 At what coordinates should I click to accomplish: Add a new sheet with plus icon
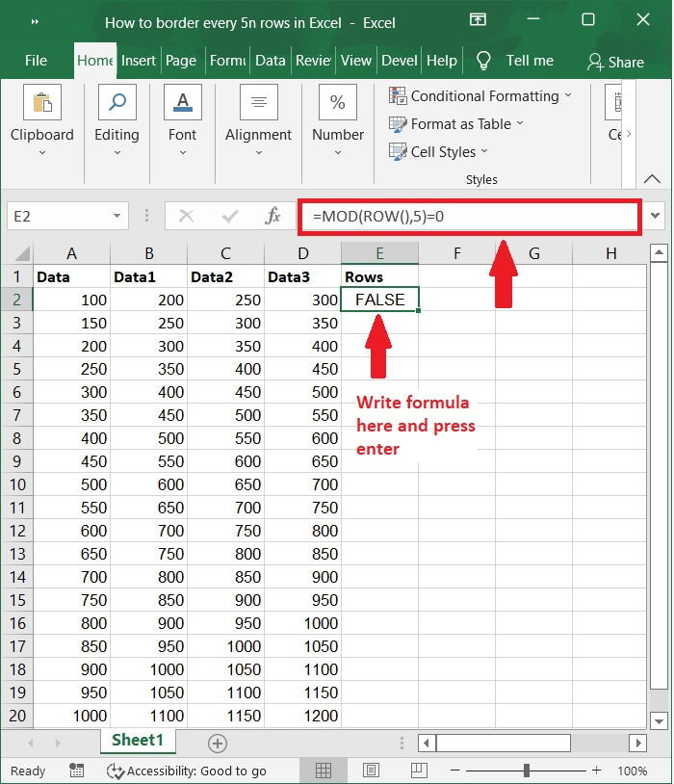click(x=218, y=743)
